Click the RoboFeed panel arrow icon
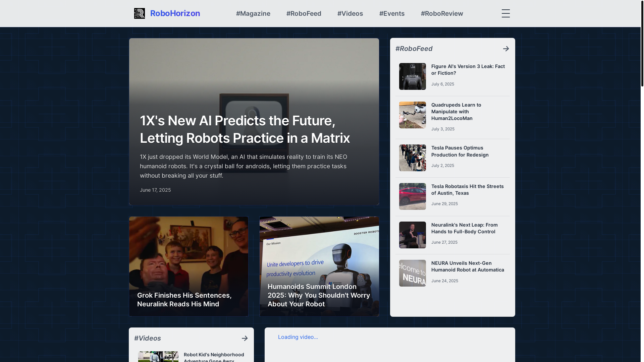The height and width of the screenshot is (362, 644). click(x=506, y=49)
